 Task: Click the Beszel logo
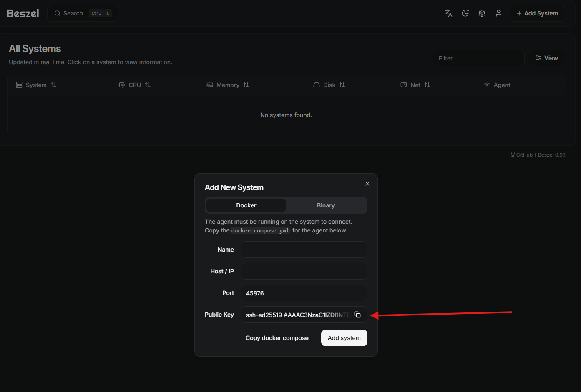click(x=23, y=13)
